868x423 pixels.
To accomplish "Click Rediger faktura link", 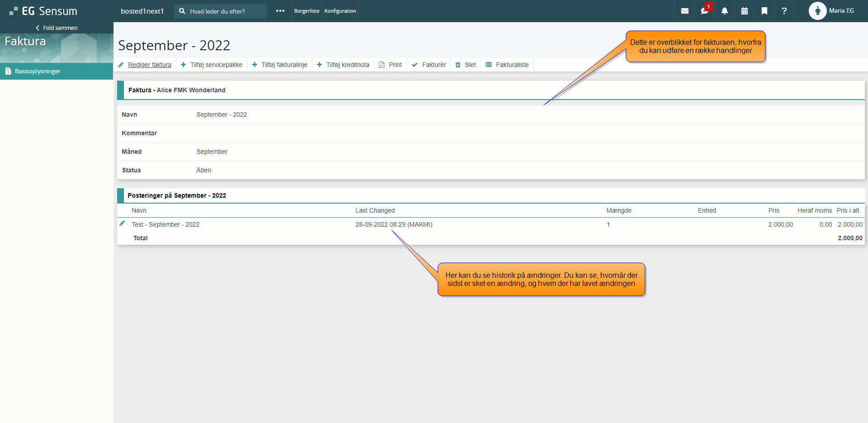I will [x=150, y=65].
